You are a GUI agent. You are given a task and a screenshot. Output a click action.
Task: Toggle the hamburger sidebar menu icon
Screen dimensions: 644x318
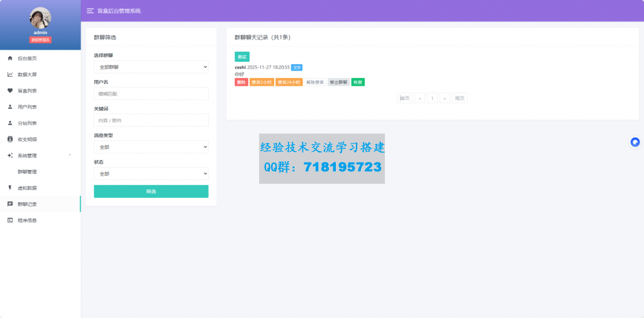(90, 11)
